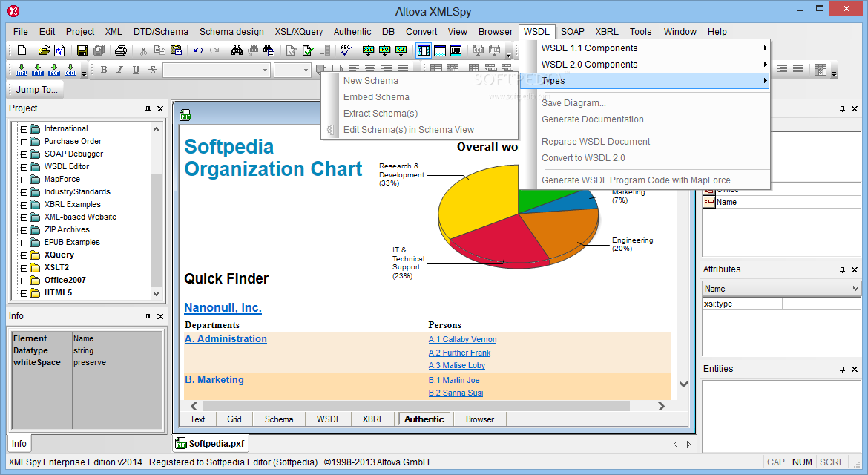The height and width of the screenshot is (475, 868).
Task: Toggle the Info window toolbar button
Action: point(440,50)
